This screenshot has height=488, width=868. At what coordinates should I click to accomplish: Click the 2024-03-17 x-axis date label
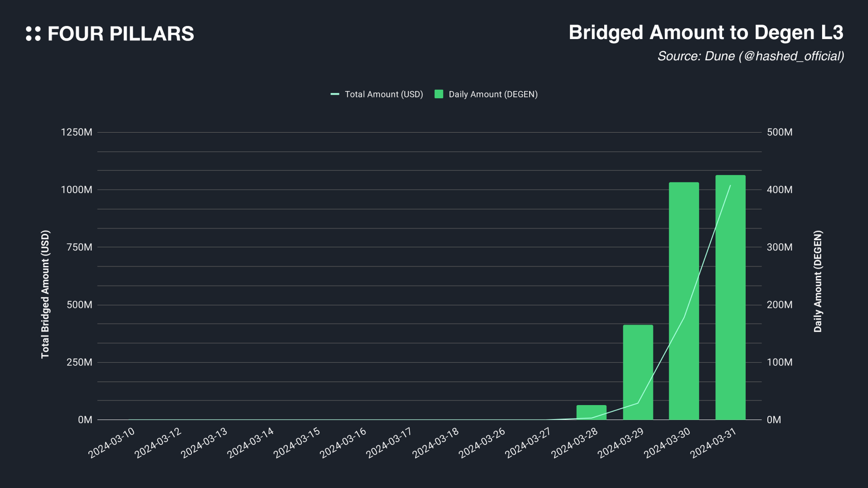(x=389, y=443)
